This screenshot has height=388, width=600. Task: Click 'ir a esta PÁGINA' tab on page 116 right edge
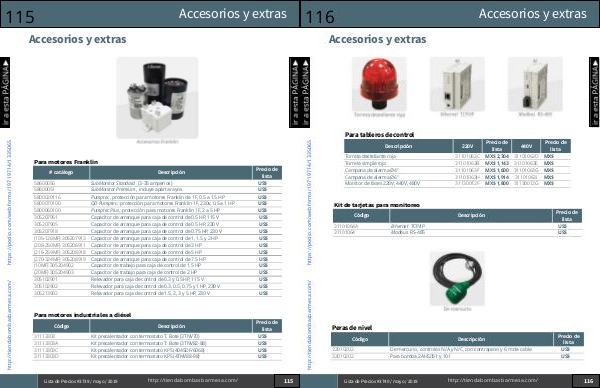[x=594, y=92]
